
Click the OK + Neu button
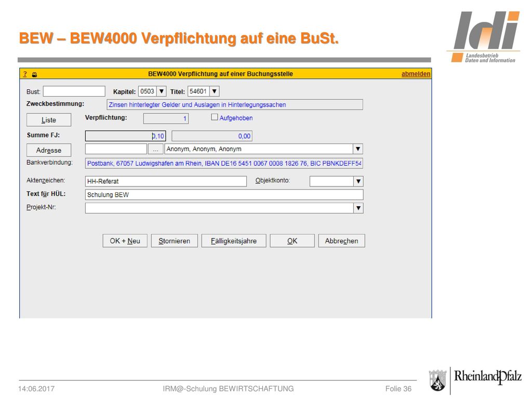point(125,241)
